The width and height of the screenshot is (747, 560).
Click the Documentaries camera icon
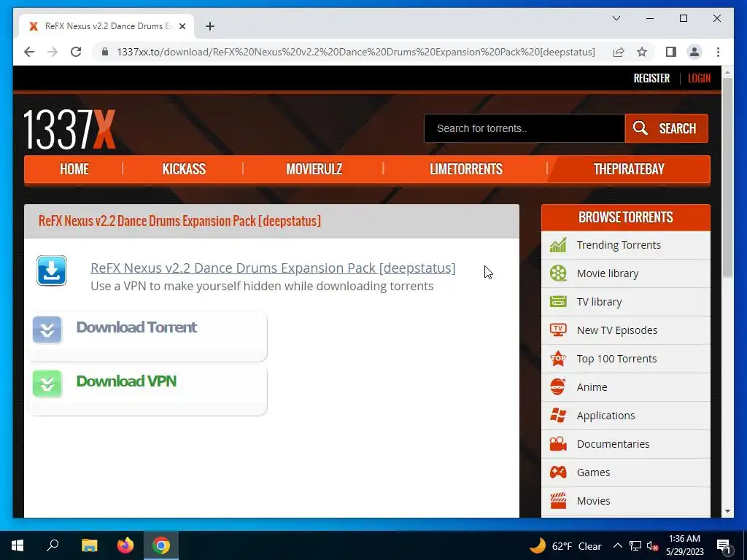click(x=558, y=444)
